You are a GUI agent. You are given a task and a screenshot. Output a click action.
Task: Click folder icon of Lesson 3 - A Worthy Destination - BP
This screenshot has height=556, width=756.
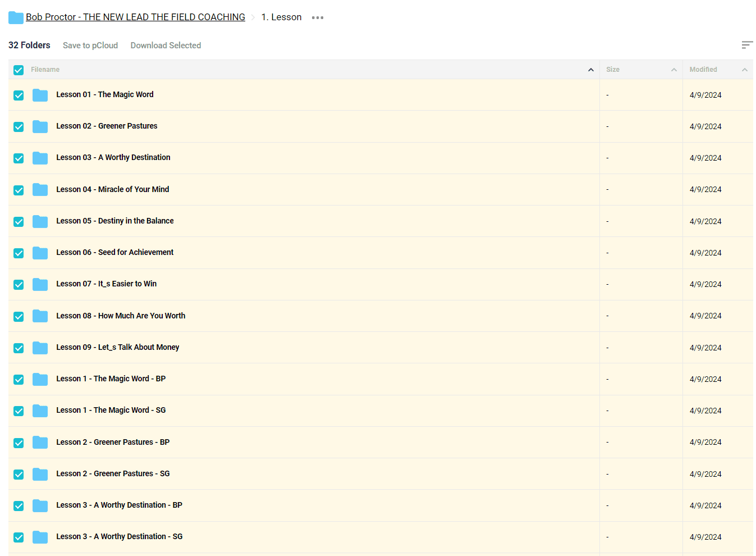pos(40,505)
